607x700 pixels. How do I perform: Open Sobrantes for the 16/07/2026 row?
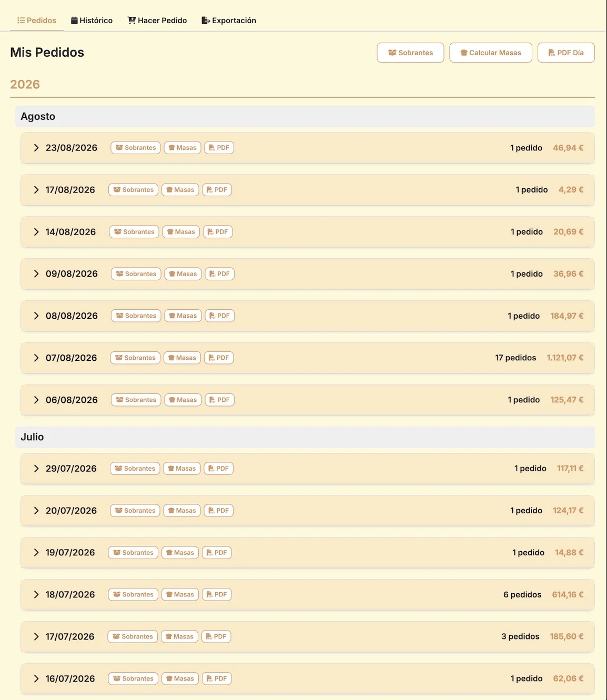click(x=133, y=679)
